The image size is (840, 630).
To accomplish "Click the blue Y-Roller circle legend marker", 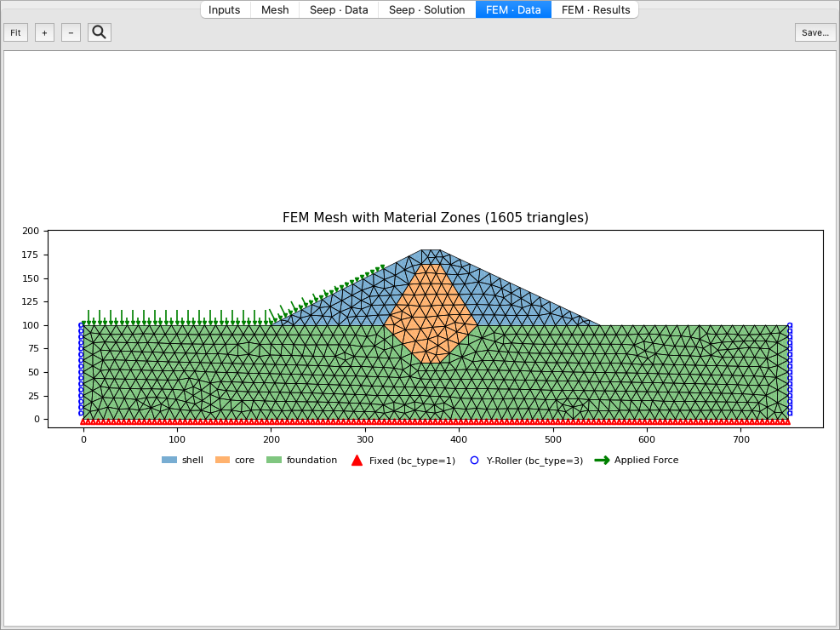I will (x=474, y=461).
